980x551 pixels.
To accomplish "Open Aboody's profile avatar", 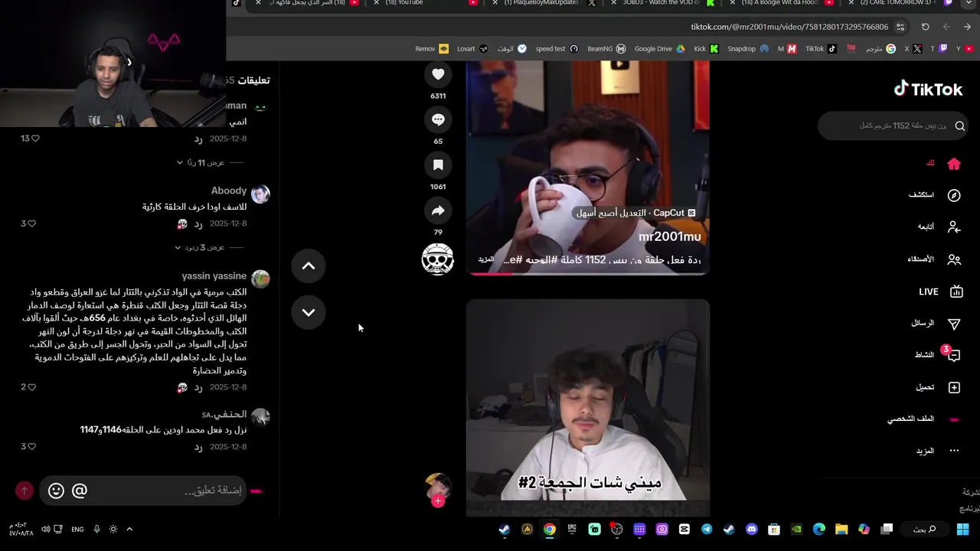I will (260, 194).
